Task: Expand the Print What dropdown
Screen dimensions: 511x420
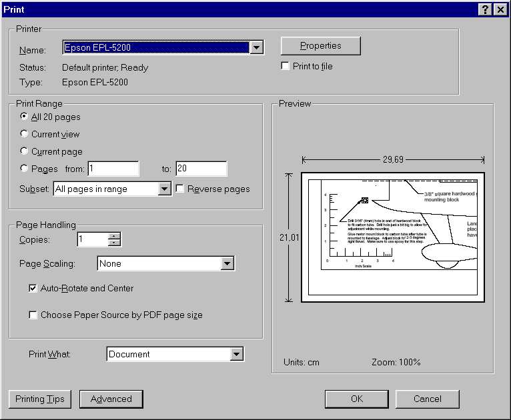Action: [237, 355]
